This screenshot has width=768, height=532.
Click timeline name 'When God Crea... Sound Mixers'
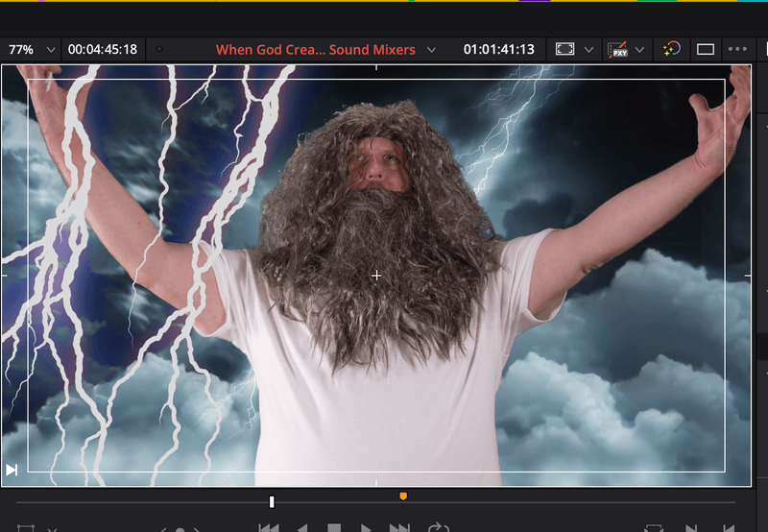(x=316, y=50)
